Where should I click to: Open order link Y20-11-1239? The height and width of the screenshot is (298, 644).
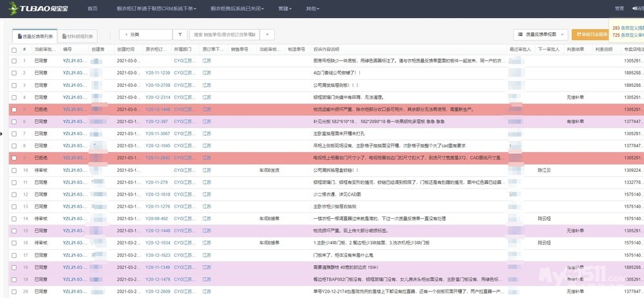(x=158, y=73)
